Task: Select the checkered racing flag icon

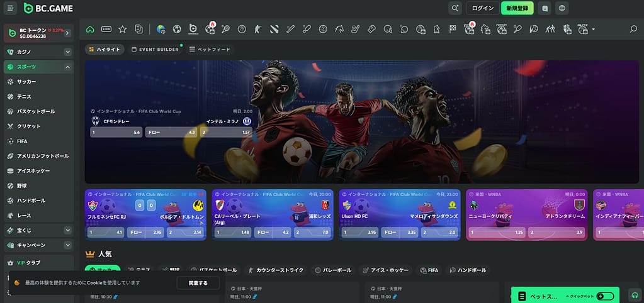Action: coord(453,29)
